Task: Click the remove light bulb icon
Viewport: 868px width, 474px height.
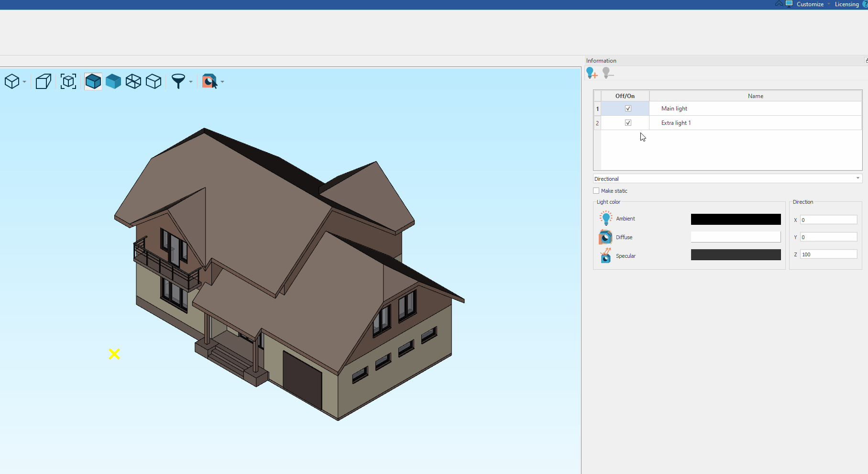Action: pos(607,73)
